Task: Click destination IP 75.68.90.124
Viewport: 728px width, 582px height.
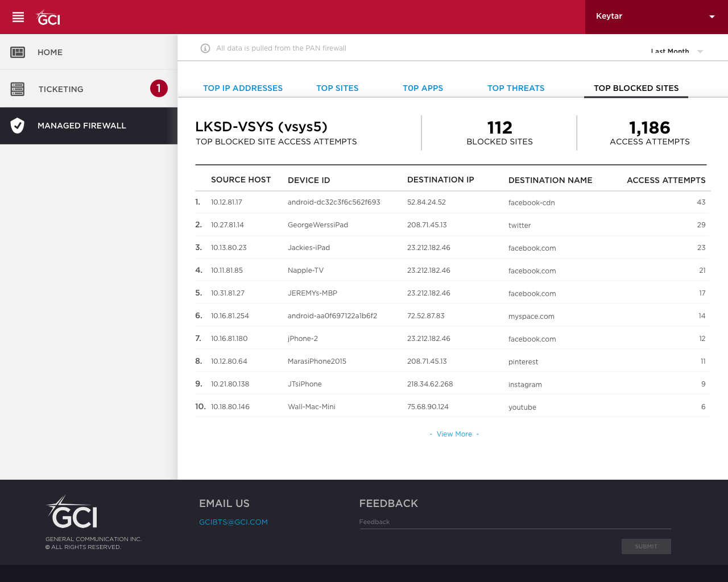Action: [428, 407]
